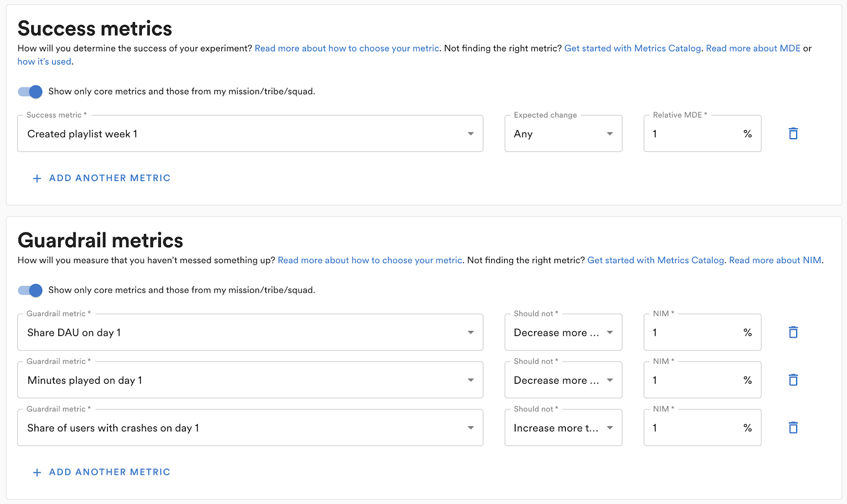The image size is (847, 504).
Task: Trash the crashes on day 1 guardrail
Action: (793, 428)
